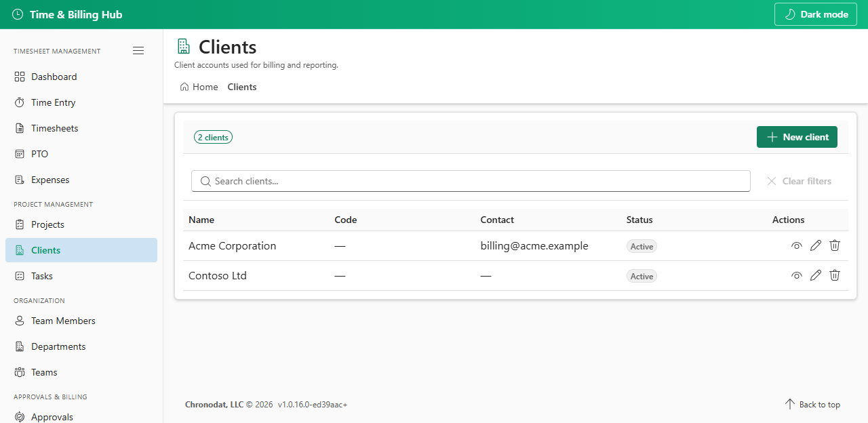The width and height of the screenshot is (868, 423).
Task: Click the Team Members person icon
Action: (20, 321)
